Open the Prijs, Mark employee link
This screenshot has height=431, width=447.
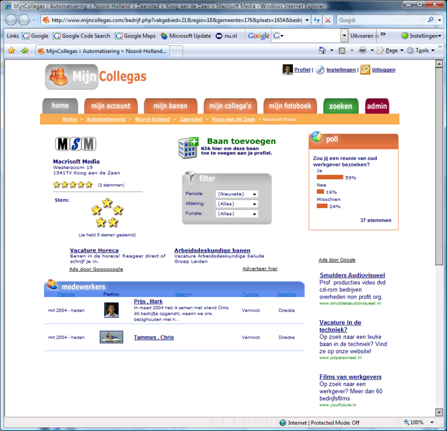(148, 301)
